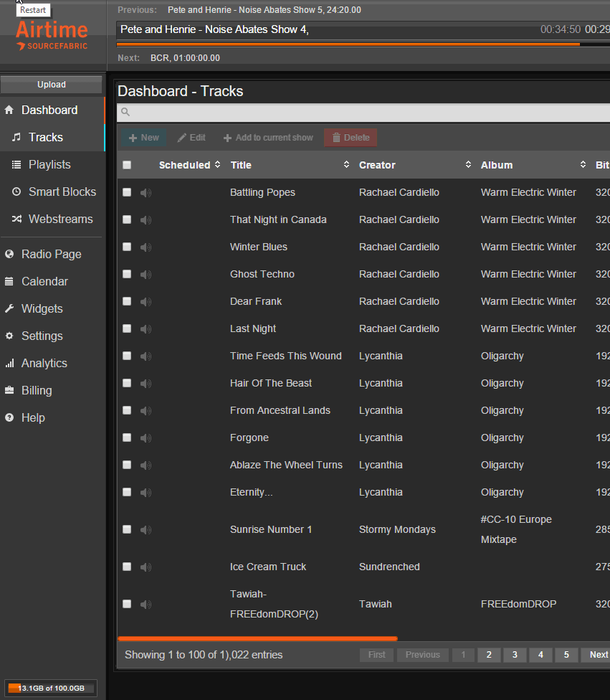Preview Ghost Techno speaker icon
Screen dimensions: 610x700
[x=146, y=275]
